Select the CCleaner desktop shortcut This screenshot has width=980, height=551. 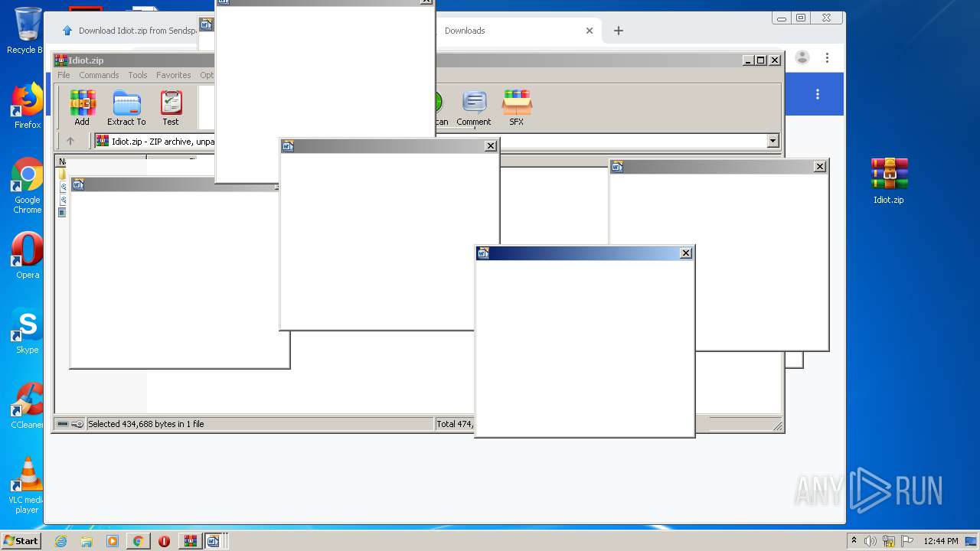pyautogui.click(x=28, y=406)
